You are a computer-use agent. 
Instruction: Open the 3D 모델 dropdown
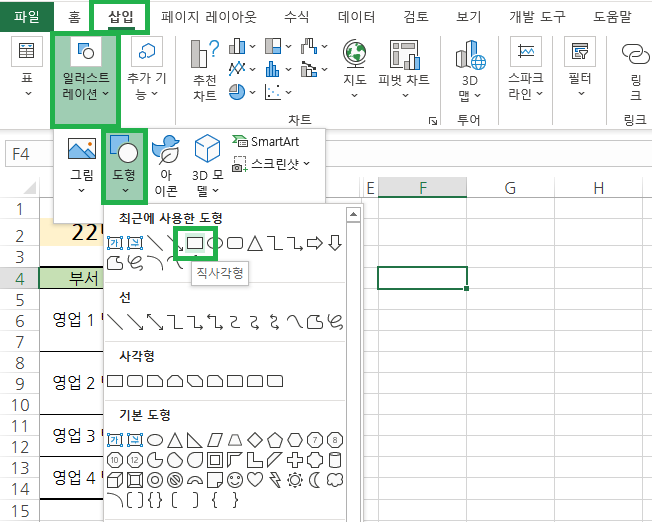pos(207,166)
